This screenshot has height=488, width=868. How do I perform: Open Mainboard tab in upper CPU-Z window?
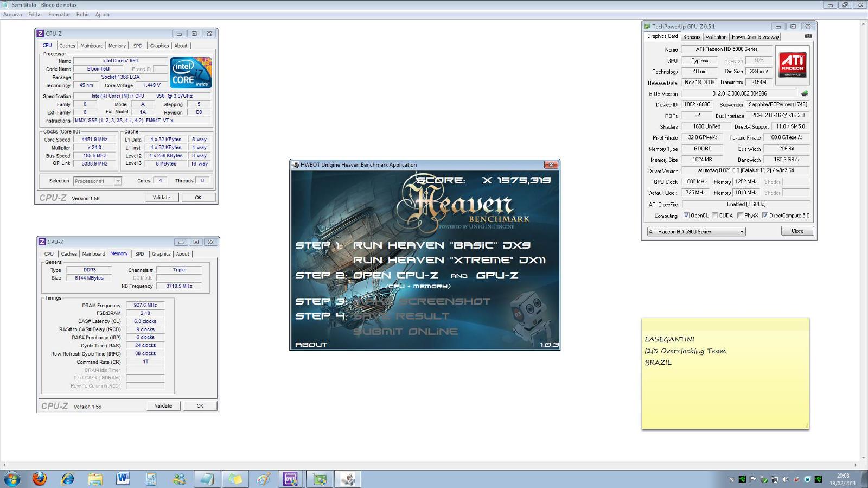click(92, 46)
